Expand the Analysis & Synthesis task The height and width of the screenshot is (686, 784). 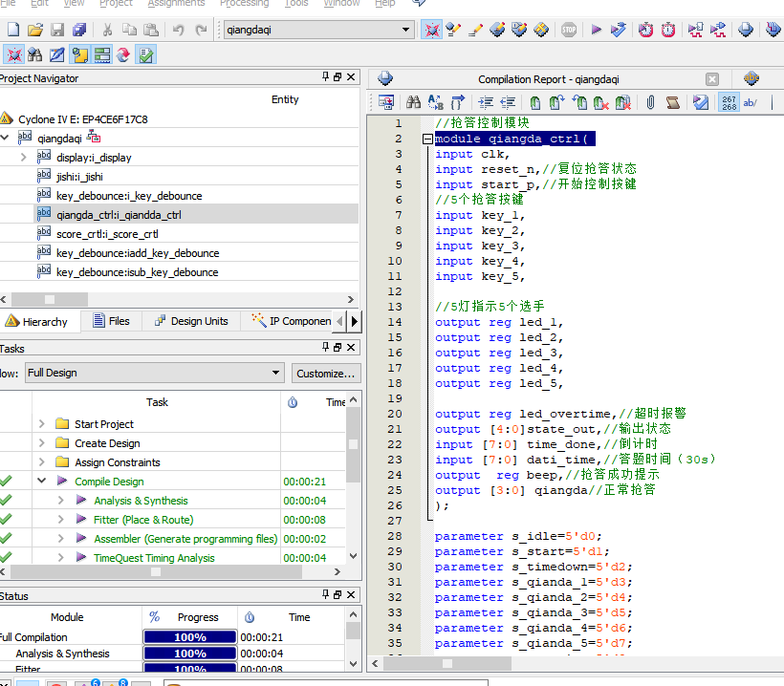[60, 501]
